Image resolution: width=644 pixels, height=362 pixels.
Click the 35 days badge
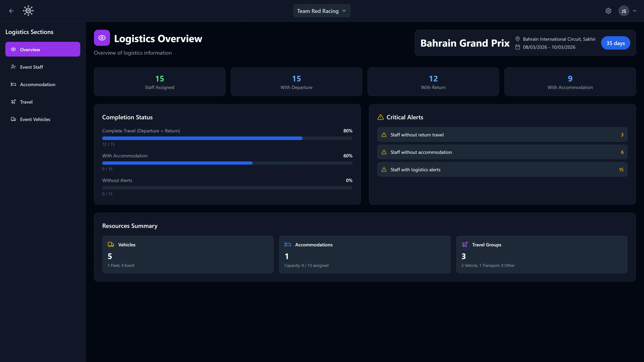(615, 43)
